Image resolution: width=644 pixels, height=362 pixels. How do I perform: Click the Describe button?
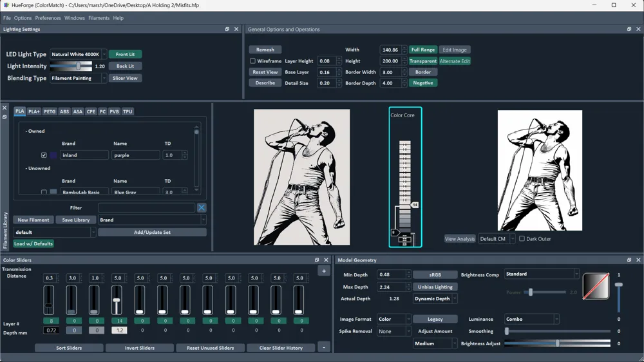[x=265, y=83]
